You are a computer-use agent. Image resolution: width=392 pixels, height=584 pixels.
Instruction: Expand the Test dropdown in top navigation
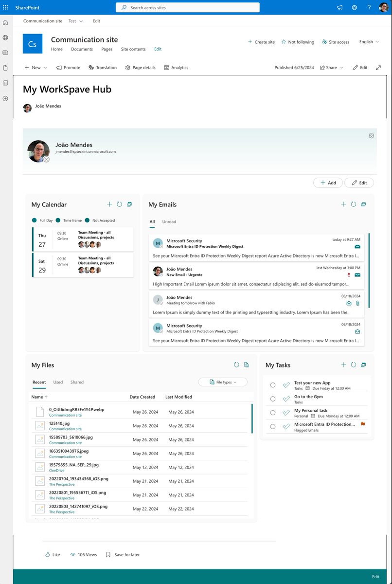coord(75,21)
